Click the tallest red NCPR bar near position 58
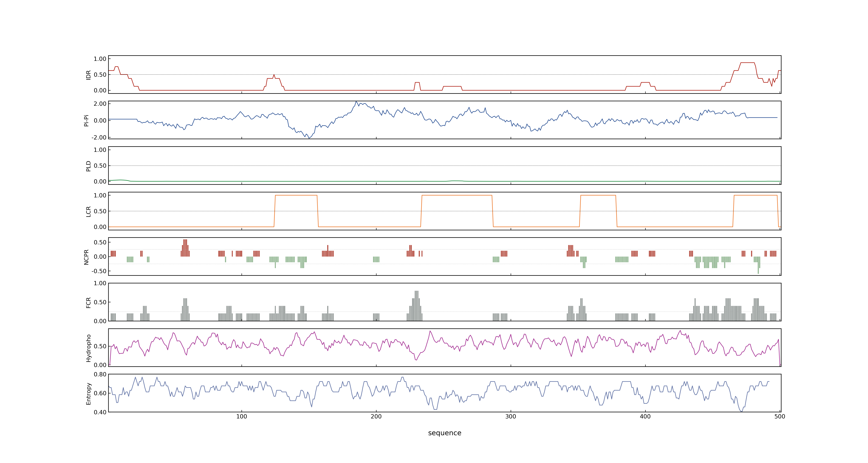This screenshot has height=463, width=868. (x=185, y=248)
